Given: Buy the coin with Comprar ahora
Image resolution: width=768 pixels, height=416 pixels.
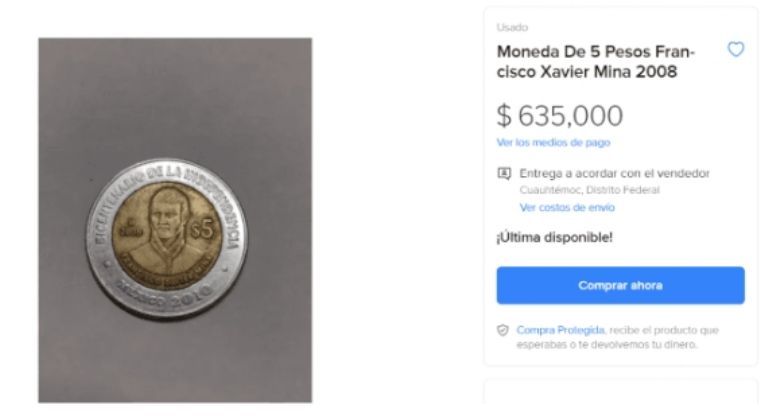Looking at the screenshot, I should pyautogui.click(x=621, y=286).
